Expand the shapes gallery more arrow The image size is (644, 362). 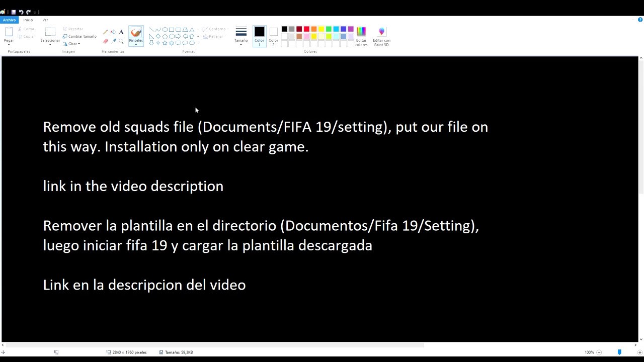click(198, 43)
